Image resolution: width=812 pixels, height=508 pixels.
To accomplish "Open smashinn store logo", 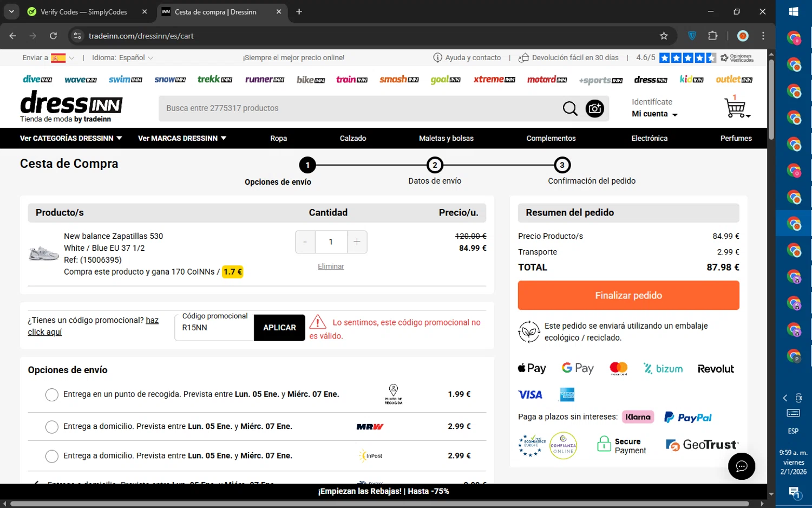I will pyautogui.click(x=399, y=80).
